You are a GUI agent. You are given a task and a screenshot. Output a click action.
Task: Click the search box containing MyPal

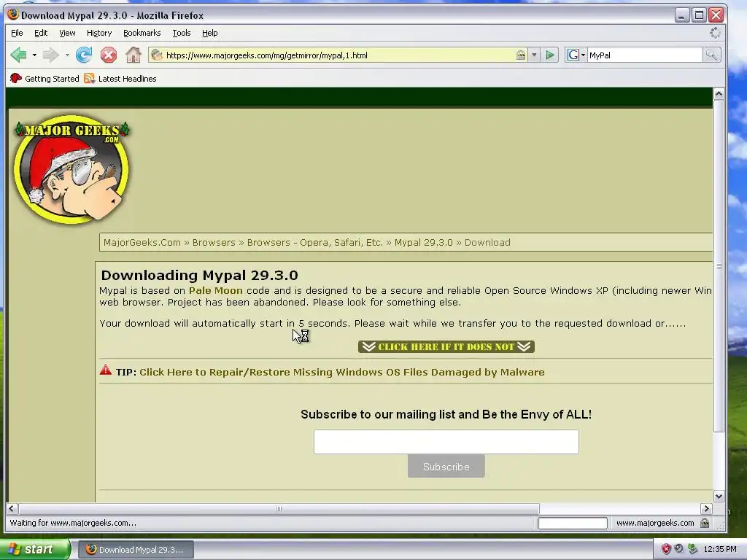point(645,55)
